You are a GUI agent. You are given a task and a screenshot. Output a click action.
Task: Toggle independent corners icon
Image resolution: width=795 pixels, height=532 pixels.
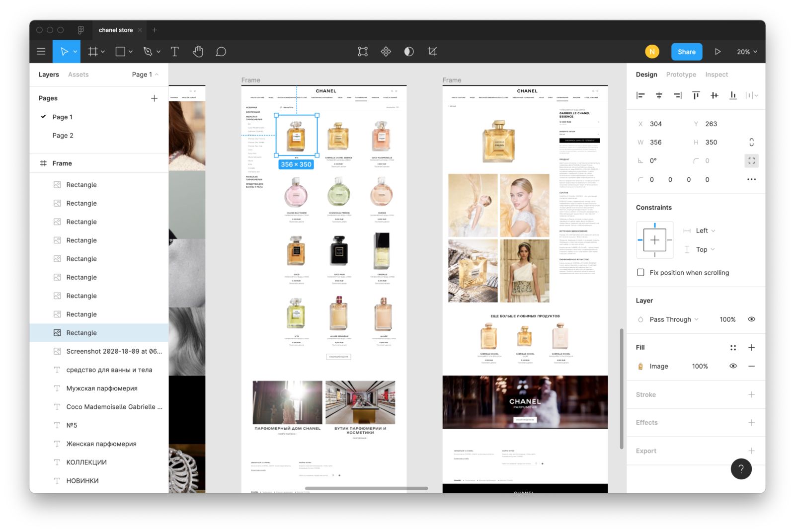tap(751, 161)
